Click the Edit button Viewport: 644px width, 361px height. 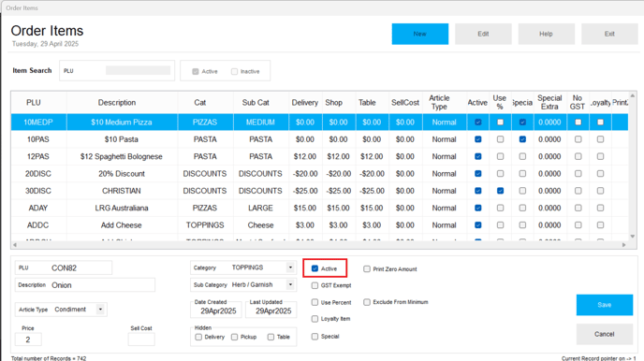pos(483,34)
